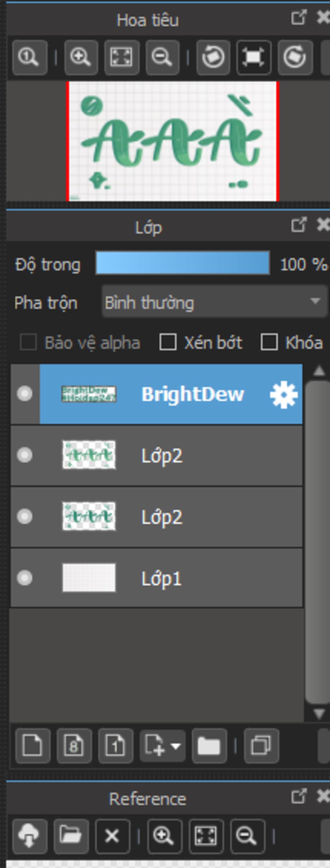Toggle visibility of the Lớp1 layer
330x868 pixels.
[x=24, y=578]
